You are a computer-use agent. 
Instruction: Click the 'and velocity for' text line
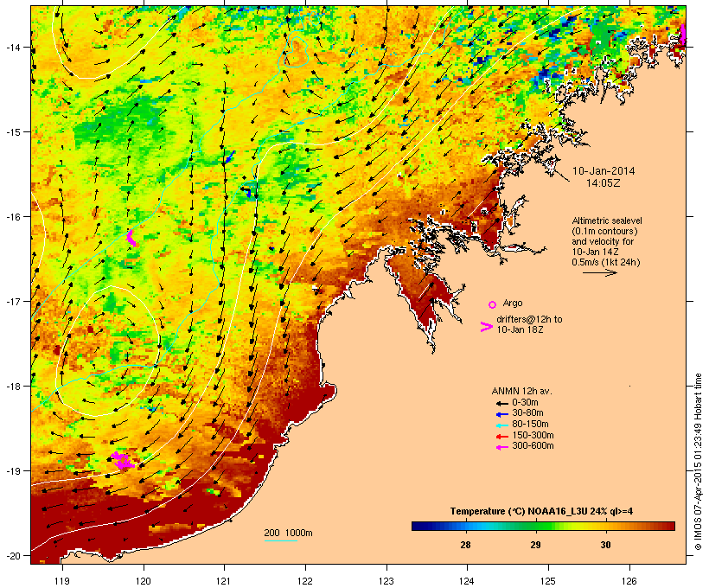click(x=603, y=241)
